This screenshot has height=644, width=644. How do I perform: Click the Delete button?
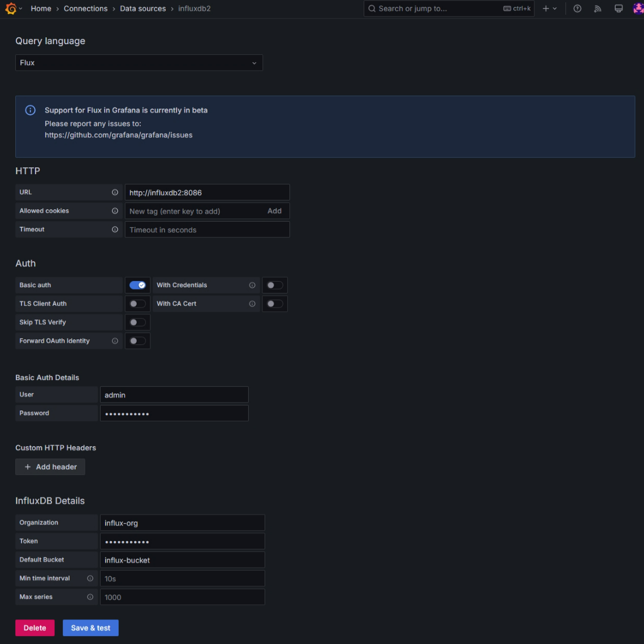click(x=35, y=628)
